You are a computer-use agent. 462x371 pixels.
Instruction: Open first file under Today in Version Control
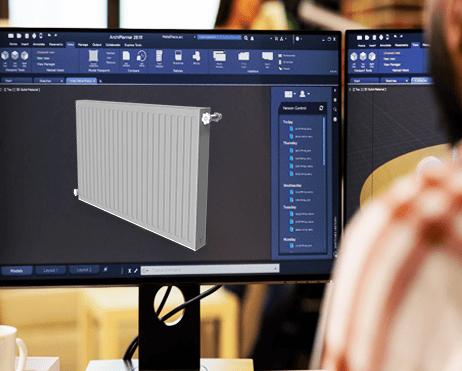click(x=301, y=129)
